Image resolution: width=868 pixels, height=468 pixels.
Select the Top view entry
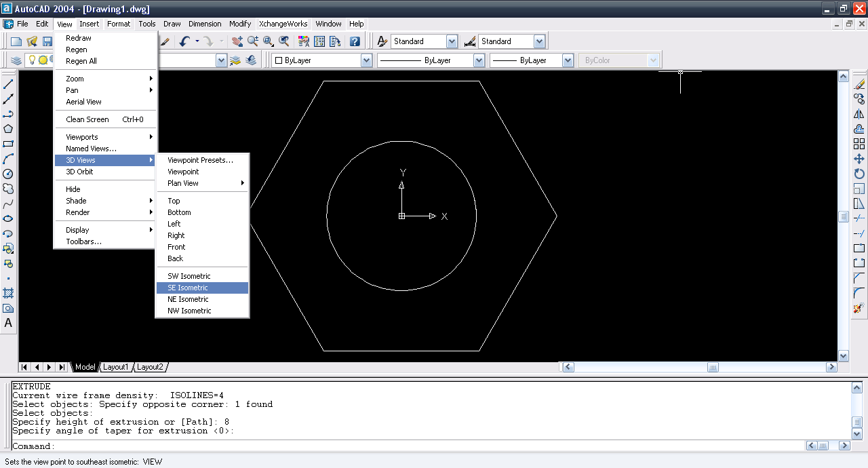[203, 201]
